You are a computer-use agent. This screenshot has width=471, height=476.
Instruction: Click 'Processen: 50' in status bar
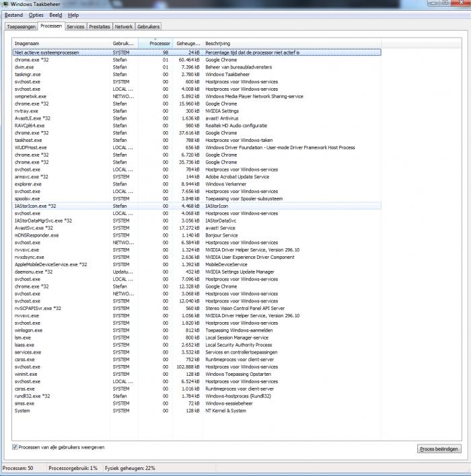18,468
